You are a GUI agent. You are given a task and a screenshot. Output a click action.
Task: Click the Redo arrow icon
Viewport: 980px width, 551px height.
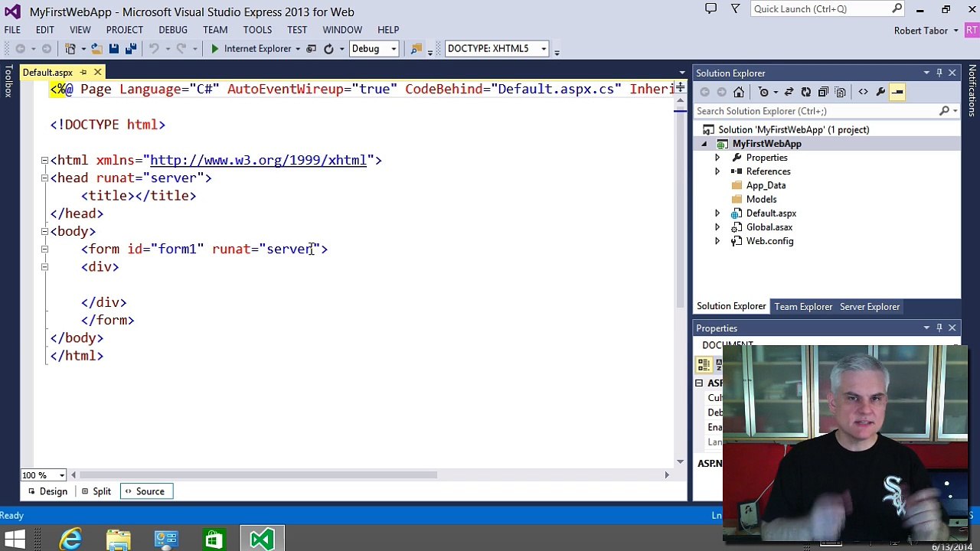point(181,49)
